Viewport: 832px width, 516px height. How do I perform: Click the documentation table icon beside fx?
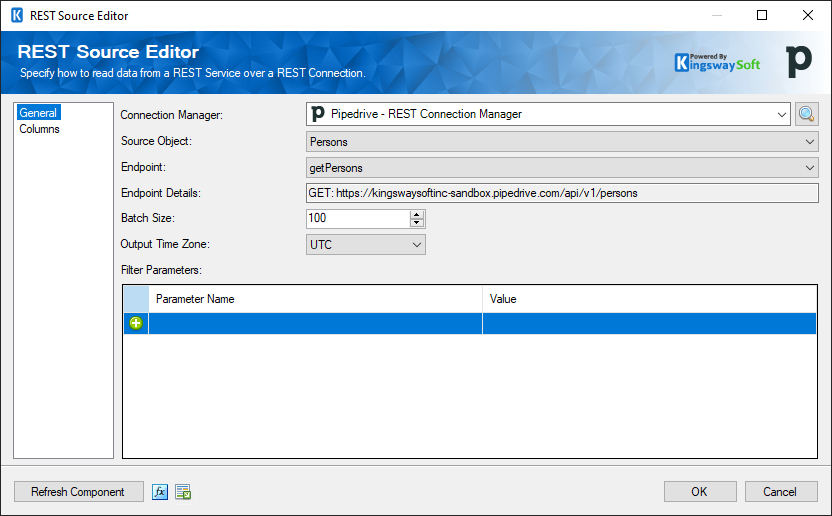click(x=183, y=492)
